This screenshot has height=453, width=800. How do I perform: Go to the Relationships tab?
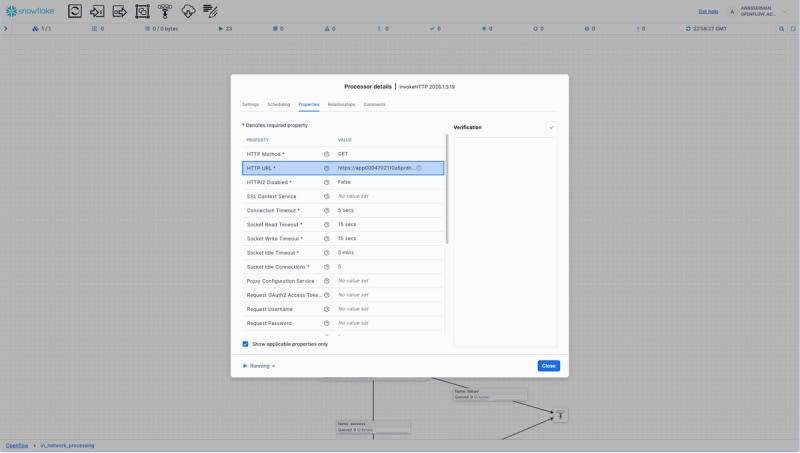click(341, 104)
